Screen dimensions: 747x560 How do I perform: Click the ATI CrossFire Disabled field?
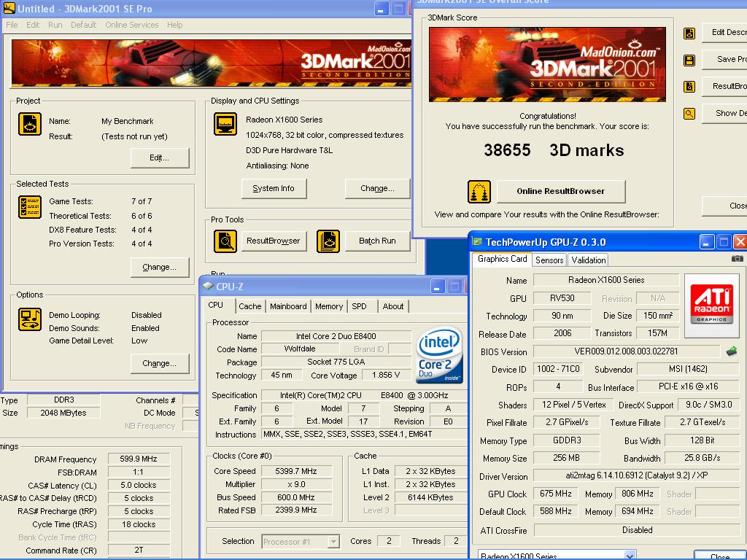click(637, 530)
